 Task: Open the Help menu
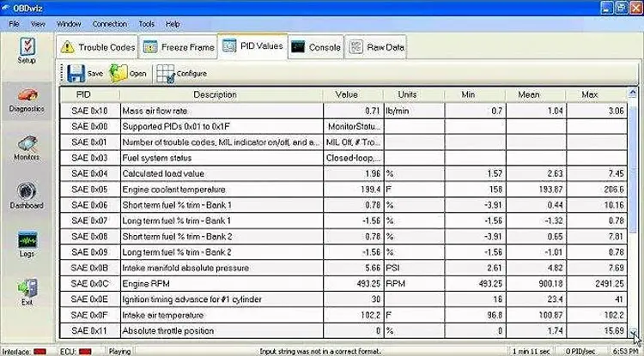point(173,24)
